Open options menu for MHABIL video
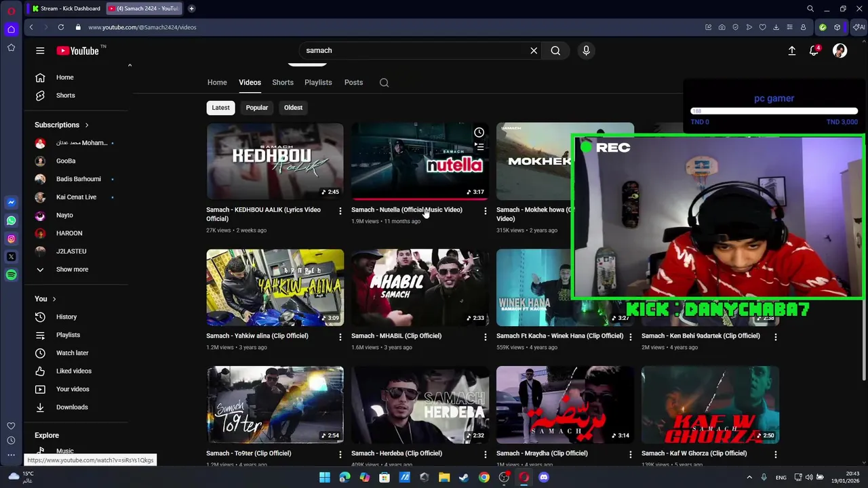Viewport: 868px width, 488px height. (486, 337)
